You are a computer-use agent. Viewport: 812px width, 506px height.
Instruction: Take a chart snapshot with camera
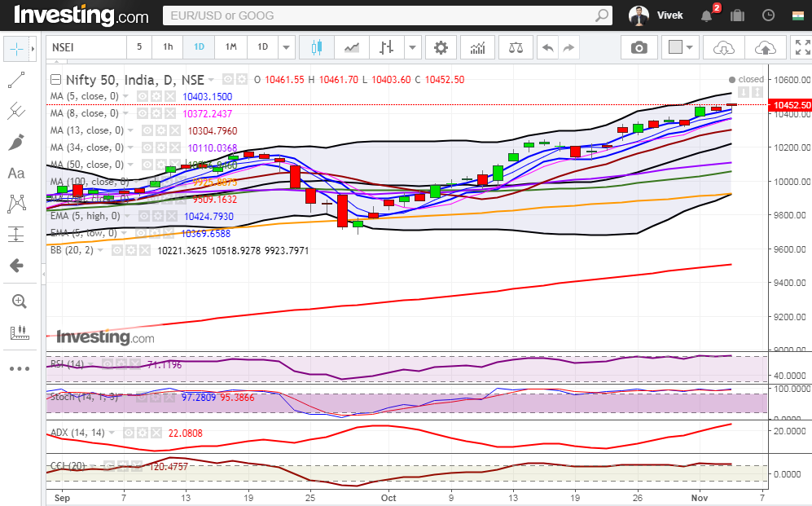pos(639,47)
